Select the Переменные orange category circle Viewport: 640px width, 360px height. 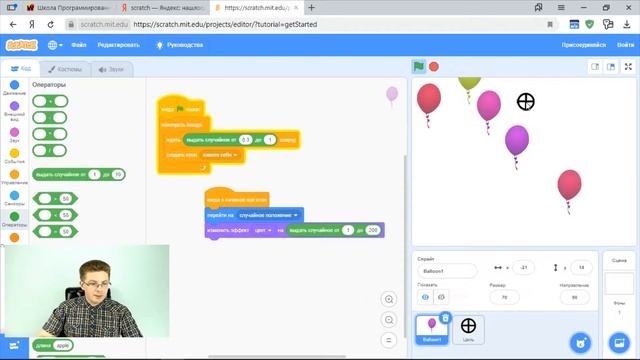14,238
